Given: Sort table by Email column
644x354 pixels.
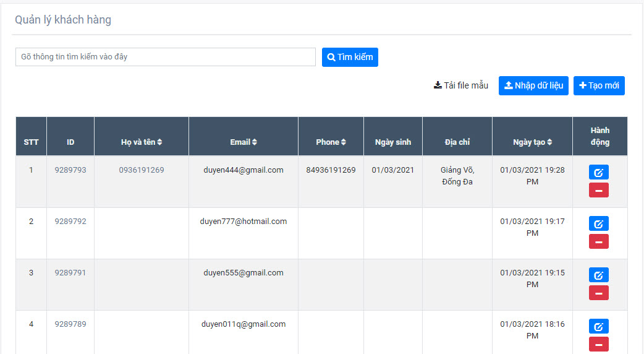Looking at the screenshot, I should click(244, 142).
